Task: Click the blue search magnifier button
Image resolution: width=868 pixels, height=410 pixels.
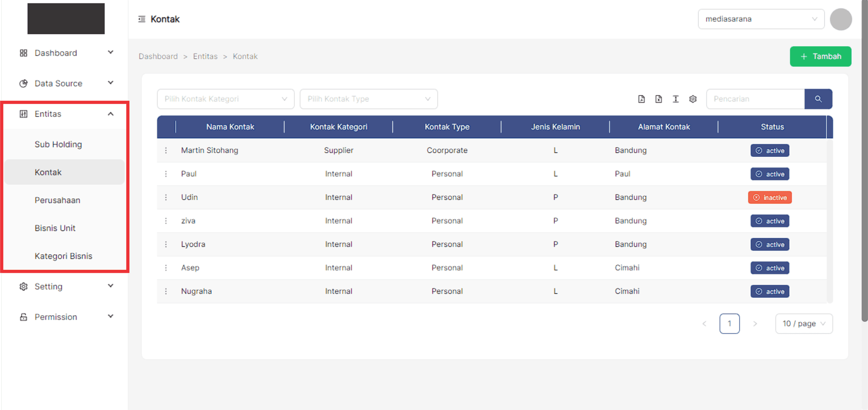Action: [818, 99]
